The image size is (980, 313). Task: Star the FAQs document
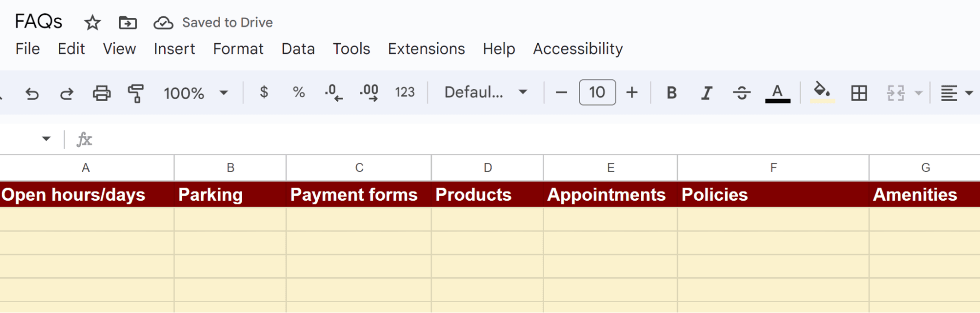[x=92, y=23]
